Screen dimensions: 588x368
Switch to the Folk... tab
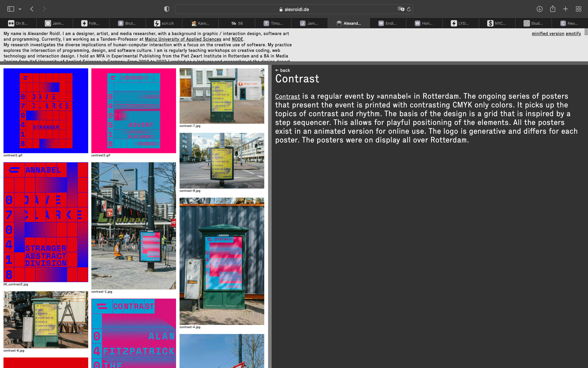[91, 23]
